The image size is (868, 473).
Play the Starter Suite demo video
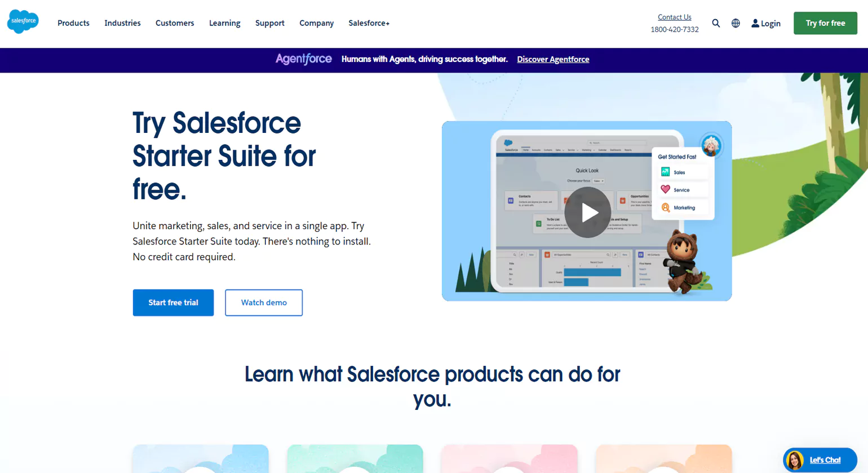[x=588, y=212]
